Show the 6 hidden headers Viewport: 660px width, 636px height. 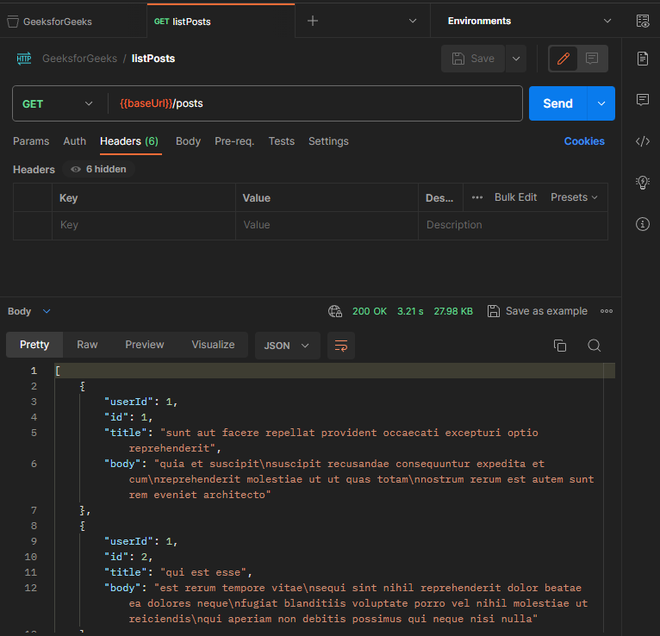pos(98,170)
